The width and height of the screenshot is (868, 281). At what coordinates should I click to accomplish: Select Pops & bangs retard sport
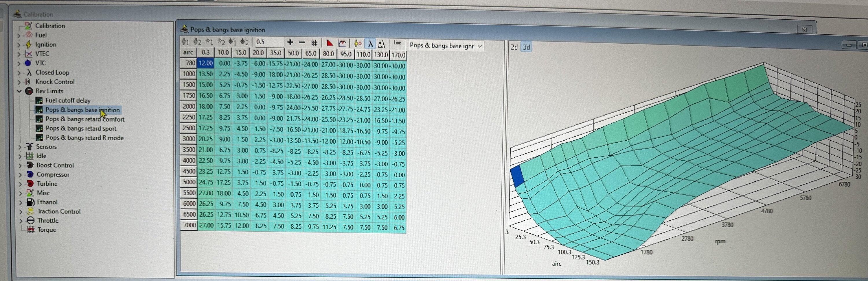pos(81,128)
